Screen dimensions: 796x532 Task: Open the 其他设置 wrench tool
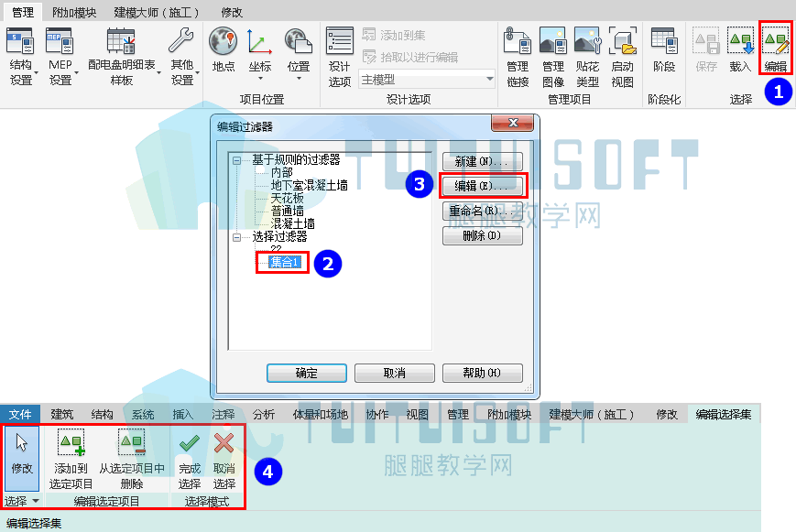(x=181, y=57)
